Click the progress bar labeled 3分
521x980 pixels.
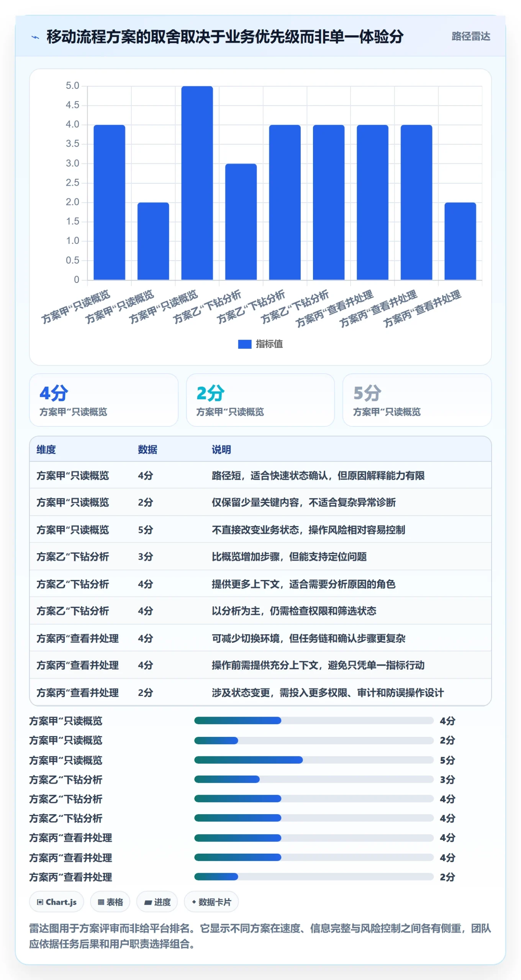[x=314, y=779]
